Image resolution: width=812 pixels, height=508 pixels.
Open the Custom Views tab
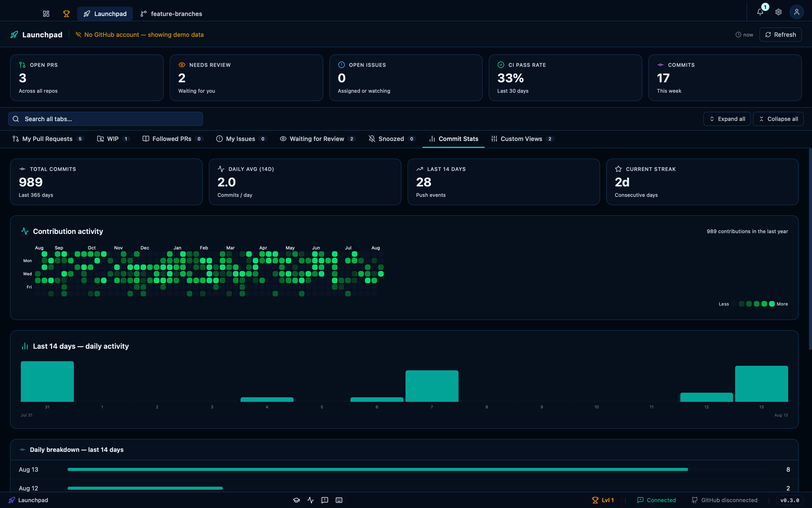click(x=522, y=139)
